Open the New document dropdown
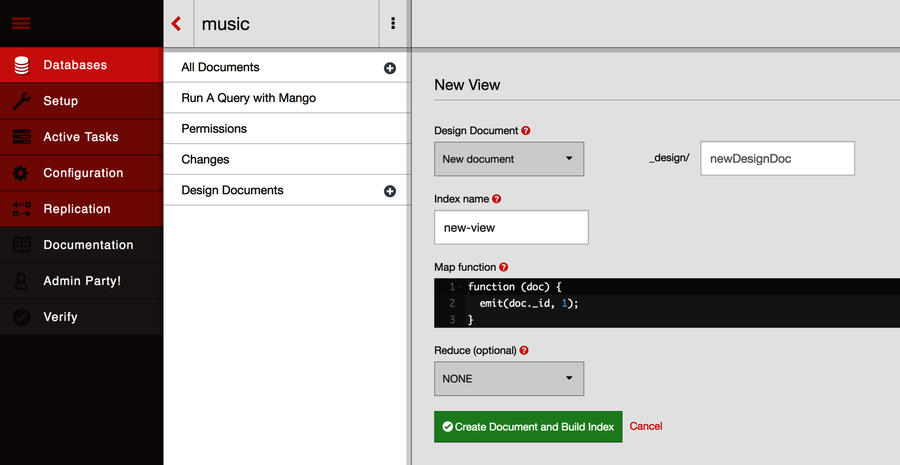The image size is (900, 465). 509,159
